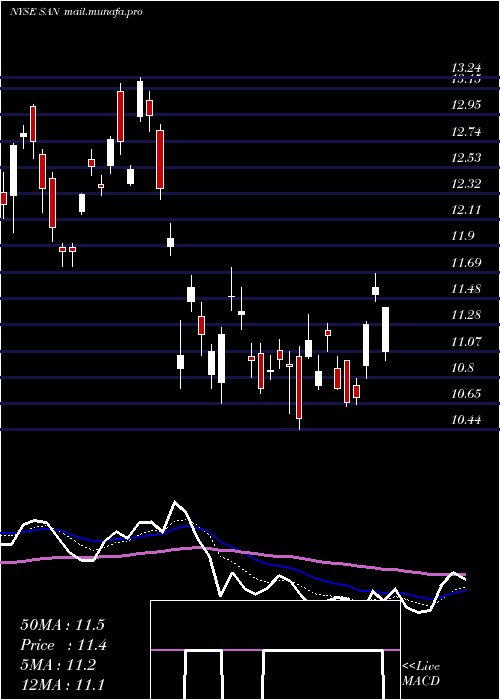
Task: Click the 10.65 price axis label
Action: 466,394
